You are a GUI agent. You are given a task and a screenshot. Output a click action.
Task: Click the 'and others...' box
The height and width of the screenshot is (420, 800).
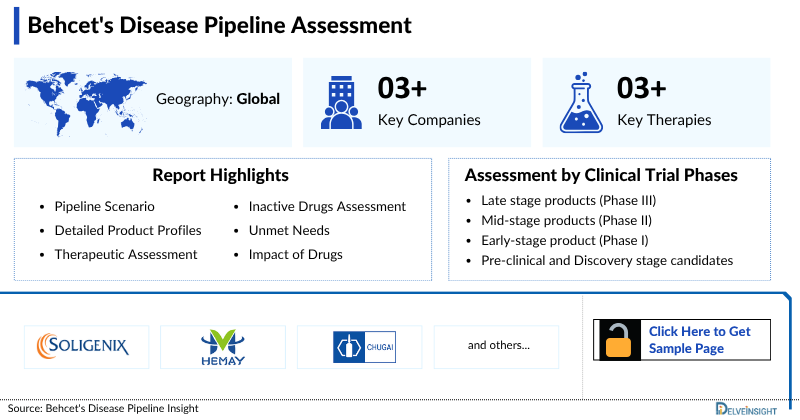pyautogui.click(x=496, y=347)
